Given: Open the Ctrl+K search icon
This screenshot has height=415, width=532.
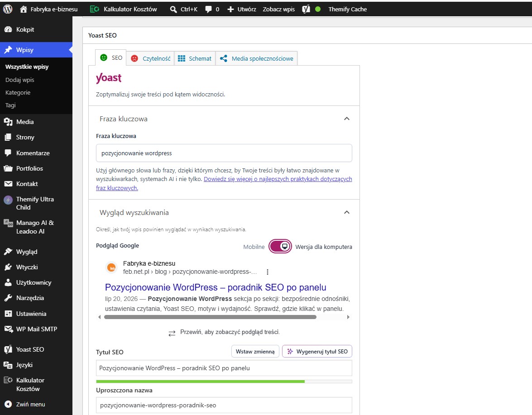Looking at the screenshot, I should pyautogui.click(x=173, y=9).
